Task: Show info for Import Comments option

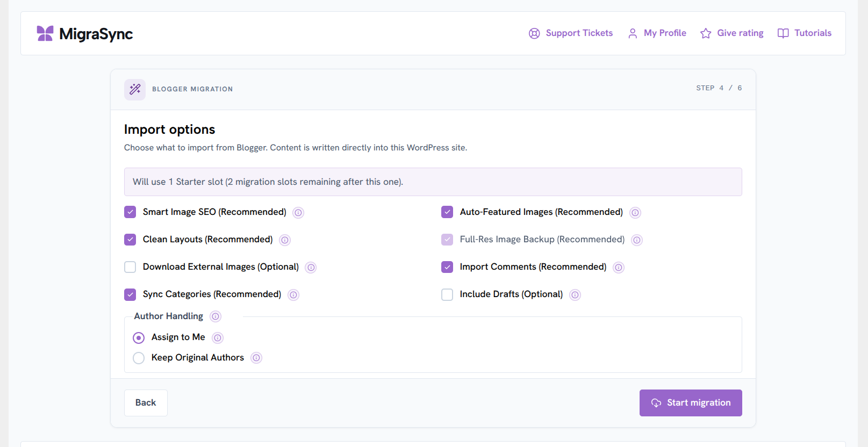Action: (619, 268)
